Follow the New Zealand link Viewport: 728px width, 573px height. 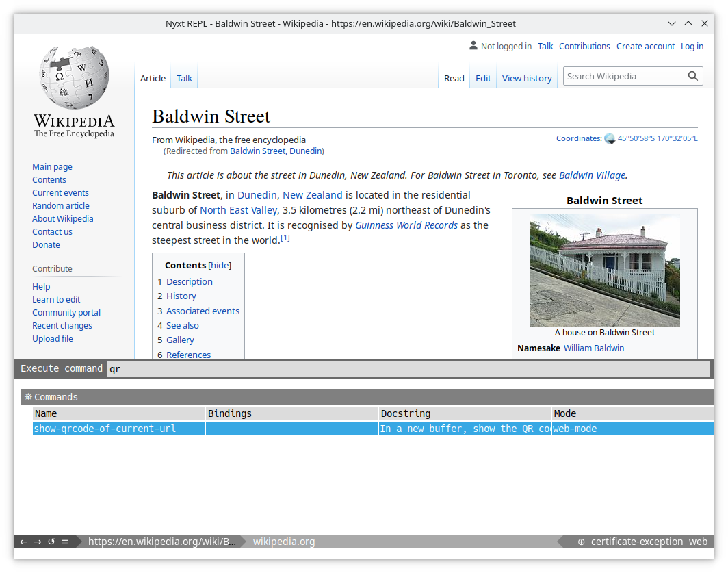coord(313,195)
